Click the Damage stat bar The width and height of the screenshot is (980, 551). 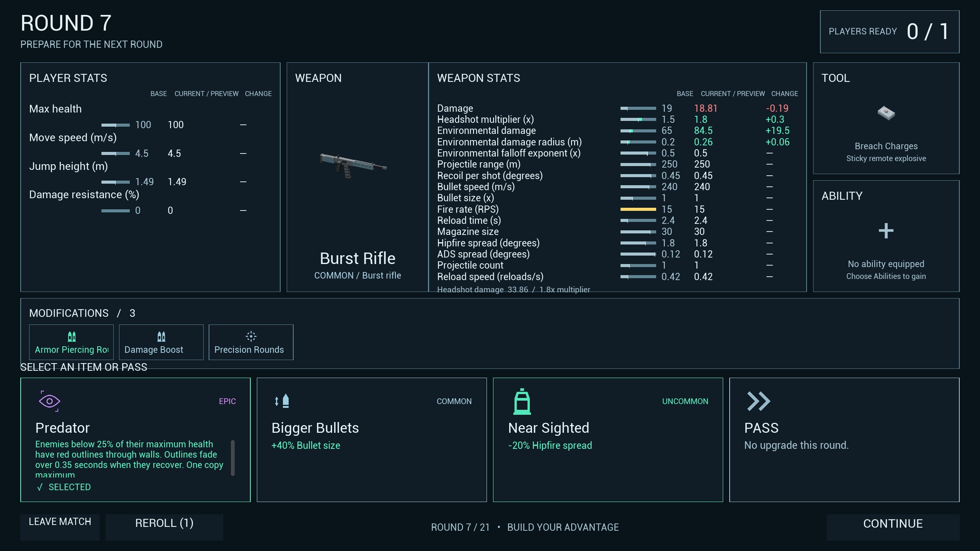coord(638,109)
